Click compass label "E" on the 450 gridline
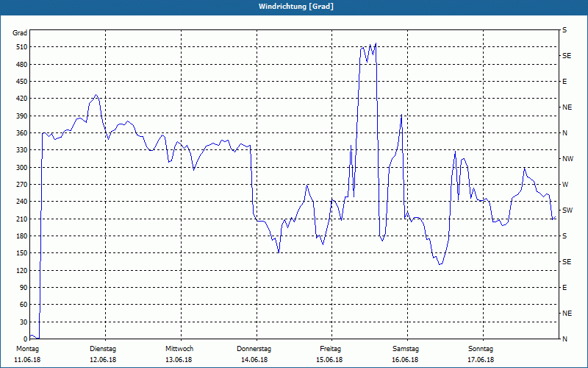 coord(564,82)
